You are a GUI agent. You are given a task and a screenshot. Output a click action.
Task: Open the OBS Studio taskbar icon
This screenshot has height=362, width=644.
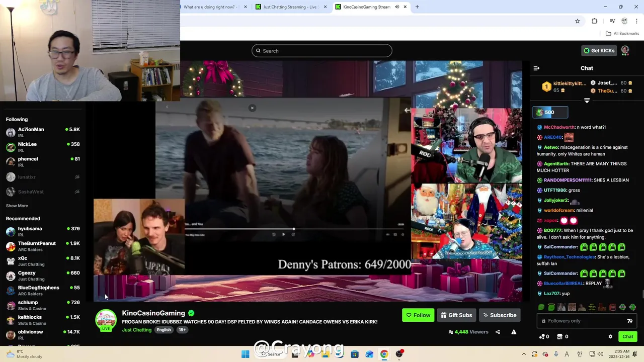(399, 354)
